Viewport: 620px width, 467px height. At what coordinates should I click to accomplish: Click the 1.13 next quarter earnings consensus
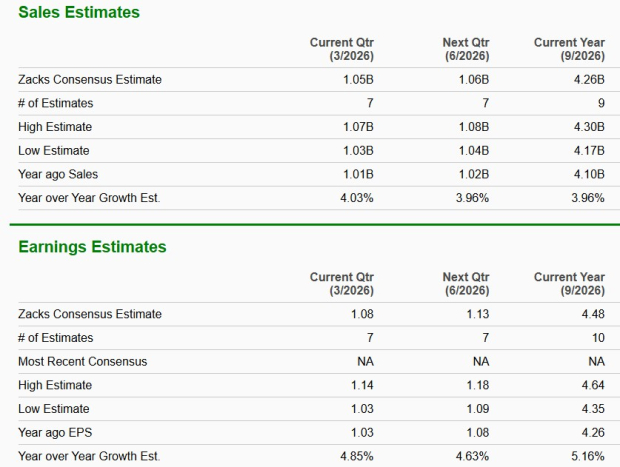[x=477, y=314]
